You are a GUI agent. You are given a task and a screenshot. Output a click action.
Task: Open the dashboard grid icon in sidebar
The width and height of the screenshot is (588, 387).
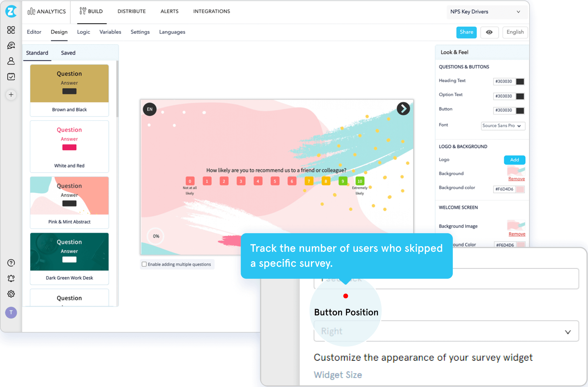[x=11, y=30]
